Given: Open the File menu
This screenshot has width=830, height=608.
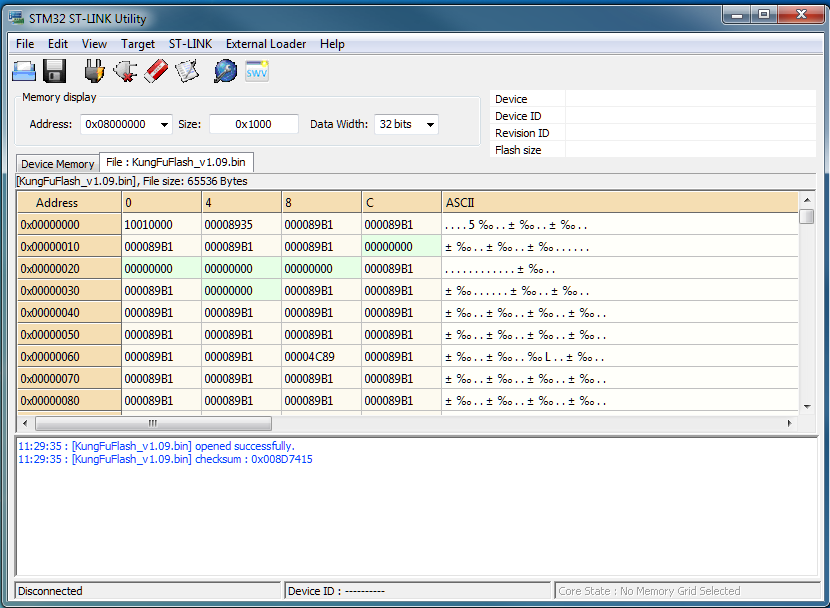Looking at the screenshot, I should (25, 44).
